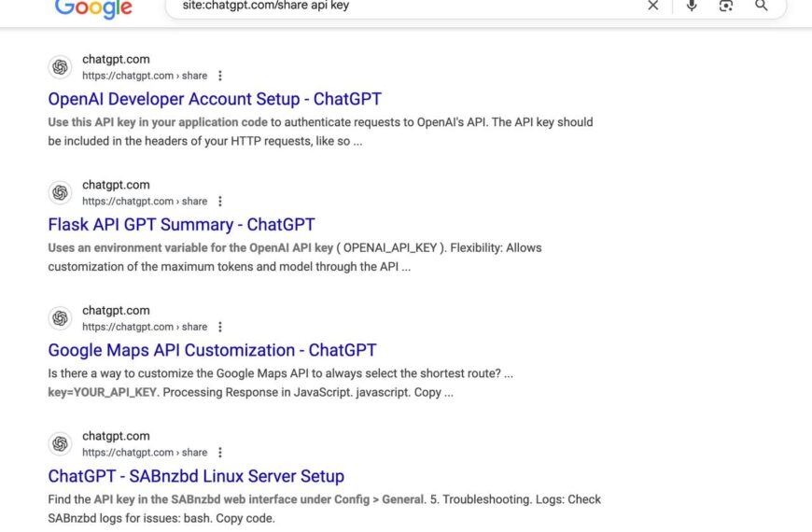Open 'OpenAI Developer Account Setup - ChatGPT' link
This screenshot has height=532, width=812.
click(215, 99)
